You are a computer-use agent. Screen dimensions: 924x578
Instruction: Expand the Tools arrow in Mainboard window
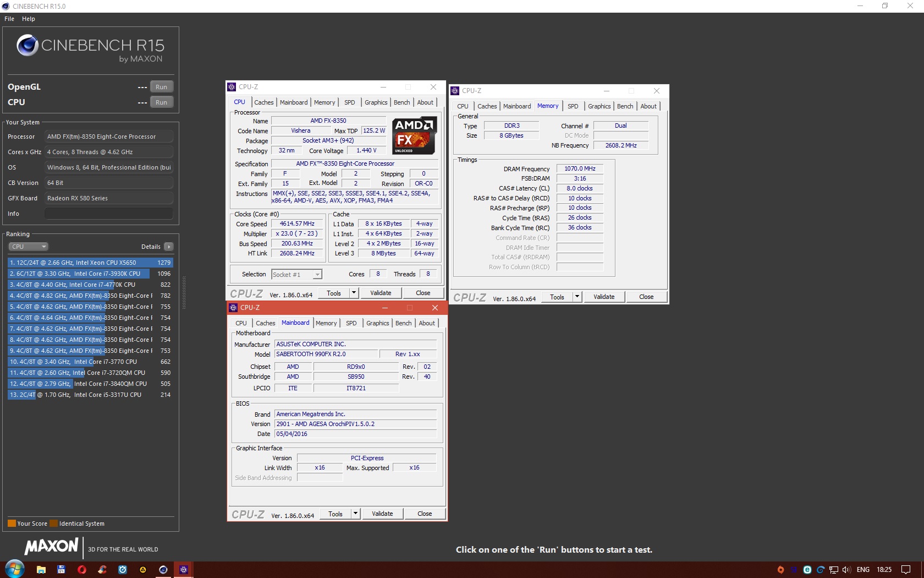coord(355,514)
